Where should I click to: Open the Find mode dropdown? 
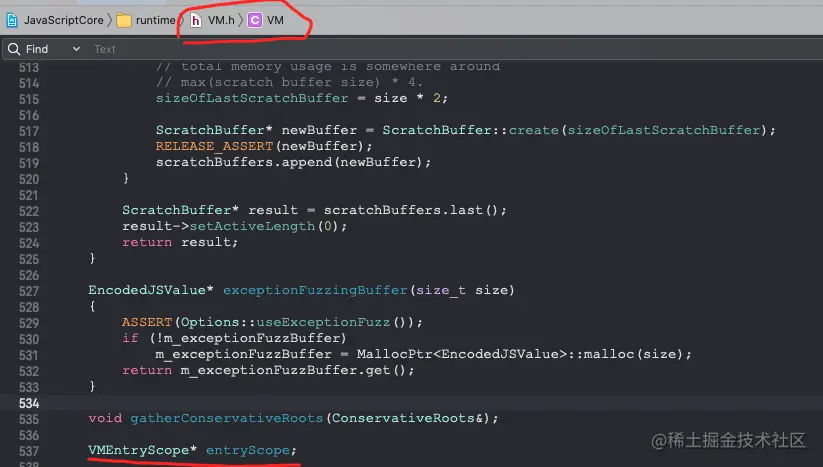click(x=76, y=49)
